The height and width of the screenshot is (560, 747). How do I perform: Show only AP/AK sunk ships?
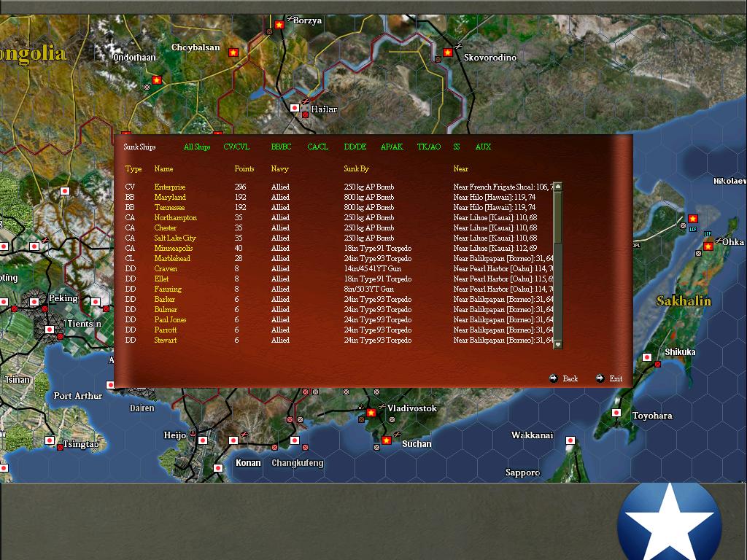point(392,147)
